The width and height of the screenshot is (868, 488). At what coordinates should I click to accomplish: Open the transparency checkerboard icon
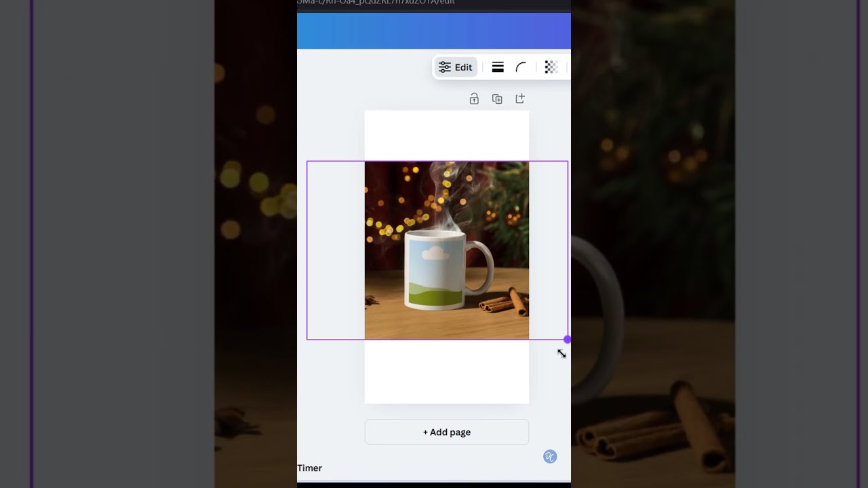(551, 67)
